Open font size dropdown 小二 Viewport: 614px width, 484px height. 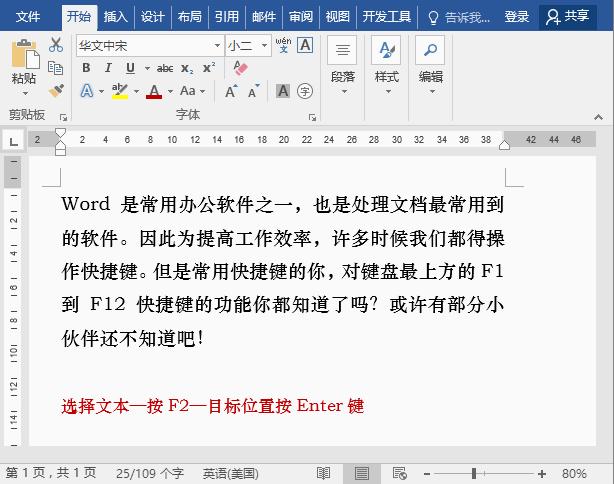(264, 45)
